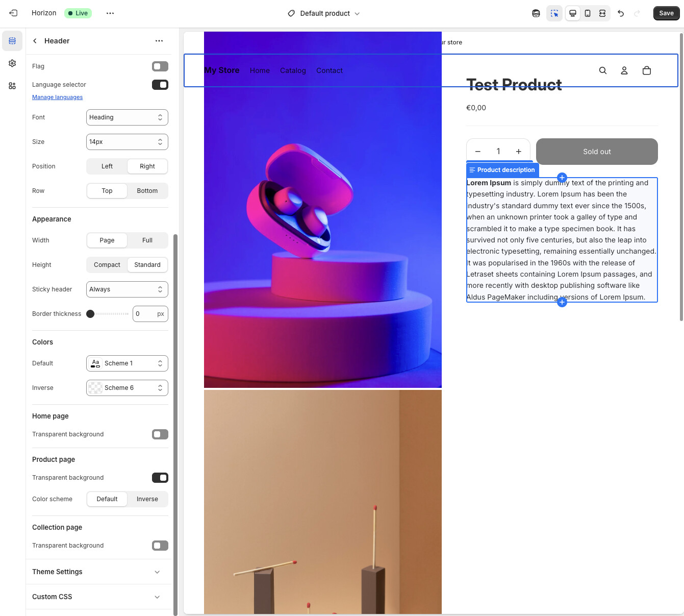Click the Save button
The height and width of the screenshot is (616, 684).
[667, 13]
